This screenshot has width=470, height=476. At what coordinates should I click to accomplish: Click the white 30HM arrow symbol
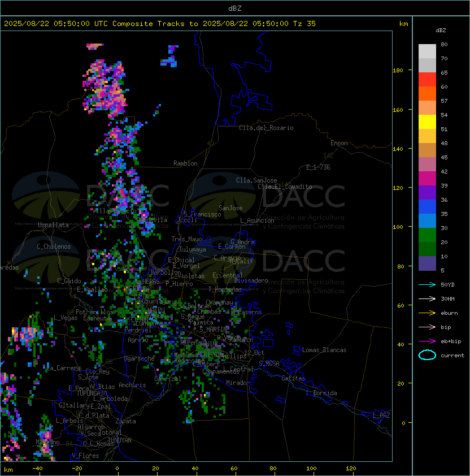[x=427, y=298]
